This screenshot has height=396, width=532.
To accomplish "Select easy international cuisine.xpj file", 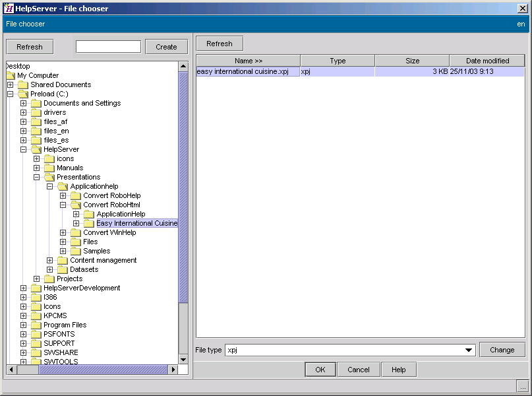I will tap(243, 71).
